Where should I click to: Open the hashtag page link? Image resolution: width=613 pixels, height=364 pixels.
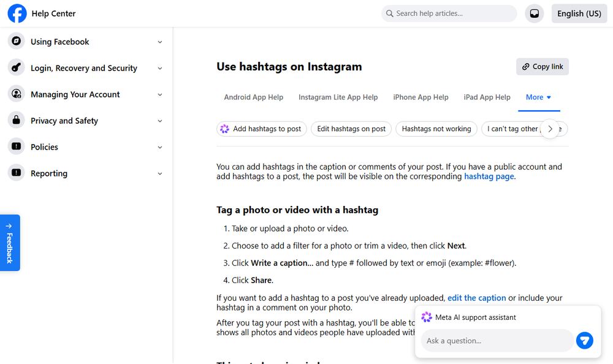pos(489,176)
